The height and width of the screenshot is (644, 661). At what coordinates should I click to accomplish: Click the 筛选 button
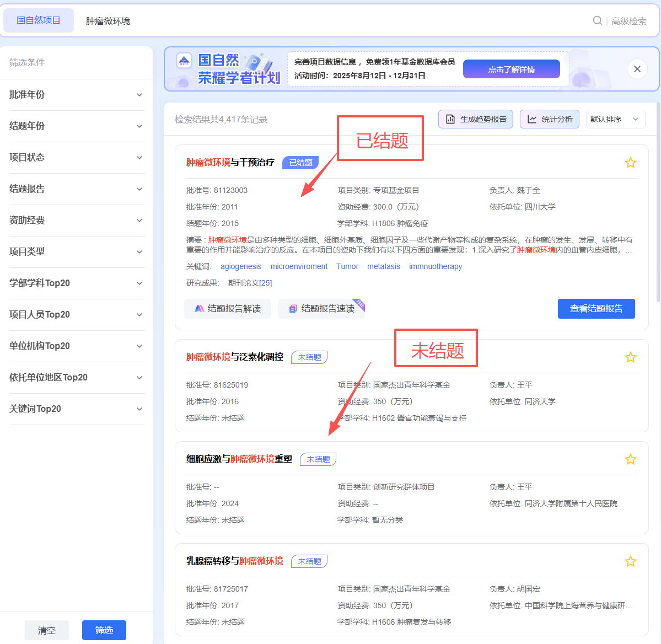click(x=104, y=630)
